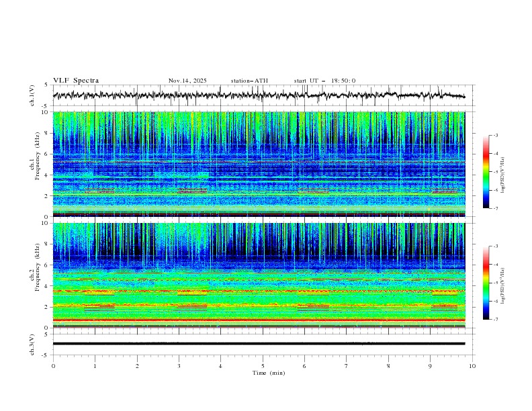Click the lower colorbar "-7" tick label
The image size is (532, 411).
[496, 319]
